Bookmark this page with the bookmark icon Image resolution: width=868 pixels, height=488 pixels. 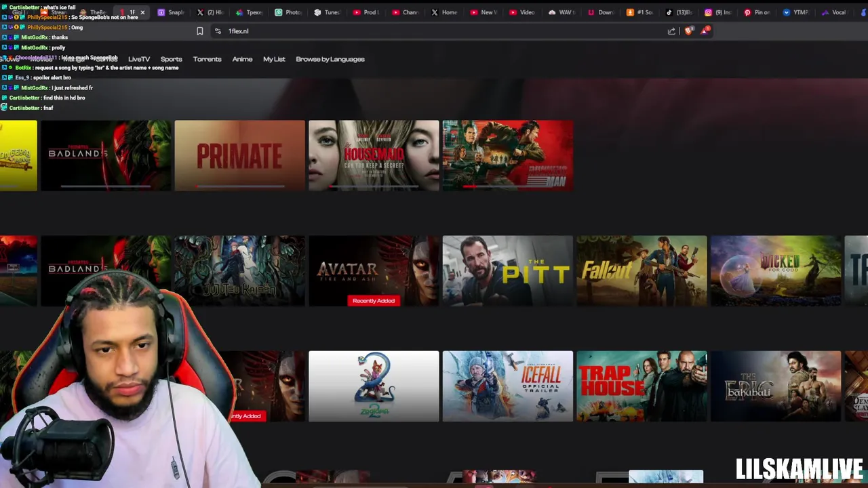coord(199,31)
